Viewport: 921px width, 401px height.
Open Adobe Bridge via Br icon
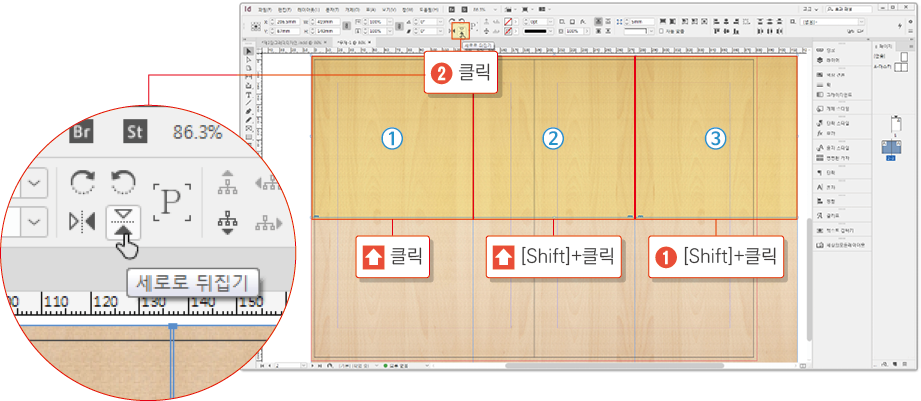(452, 9)
